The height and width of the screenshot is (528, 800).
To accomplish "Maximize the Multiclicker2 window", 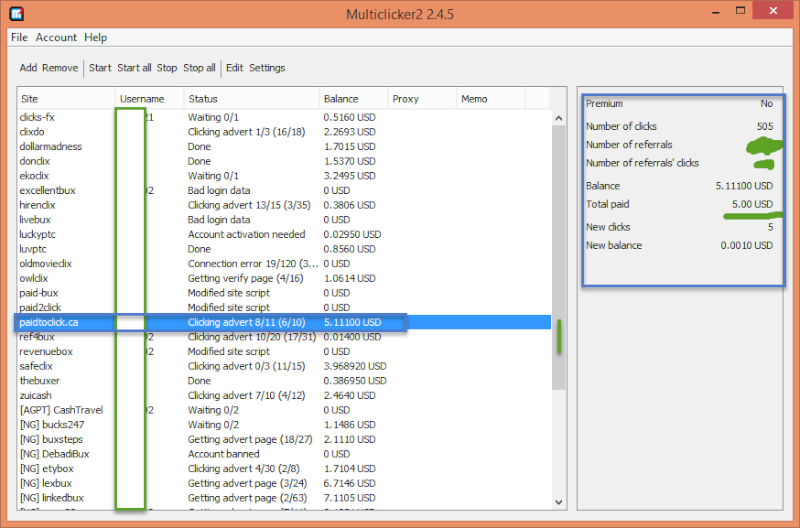I will coord(740,11).
